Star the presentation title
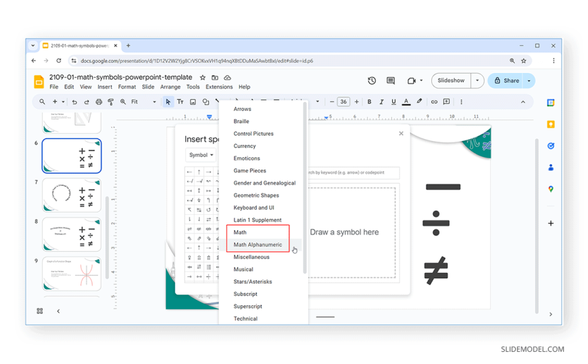This screenshot has width=588, height=364. tap(203, 78)
